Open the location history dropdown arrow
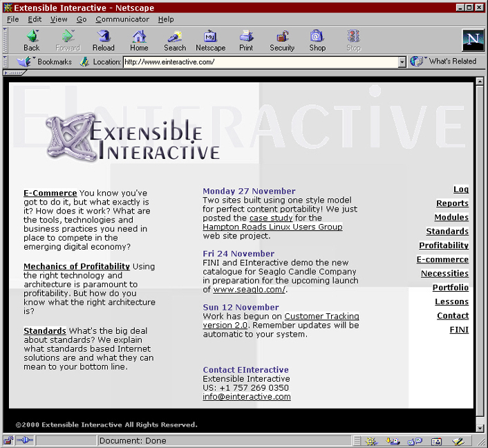The image size is (488, 448). coord(402,62)
